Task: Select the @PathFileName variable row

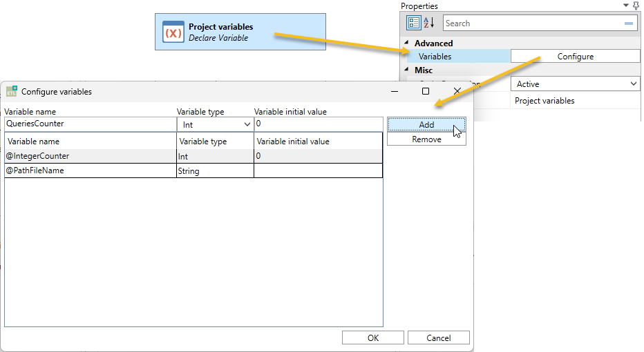Action: point(90,170)
